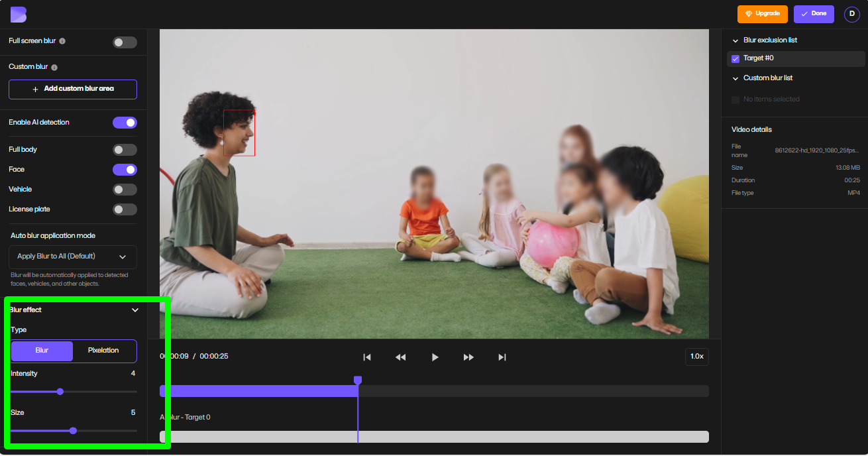This screenshot has height=456, width=868.
Task: Click the Done button
Action: (x=814, y=14)
